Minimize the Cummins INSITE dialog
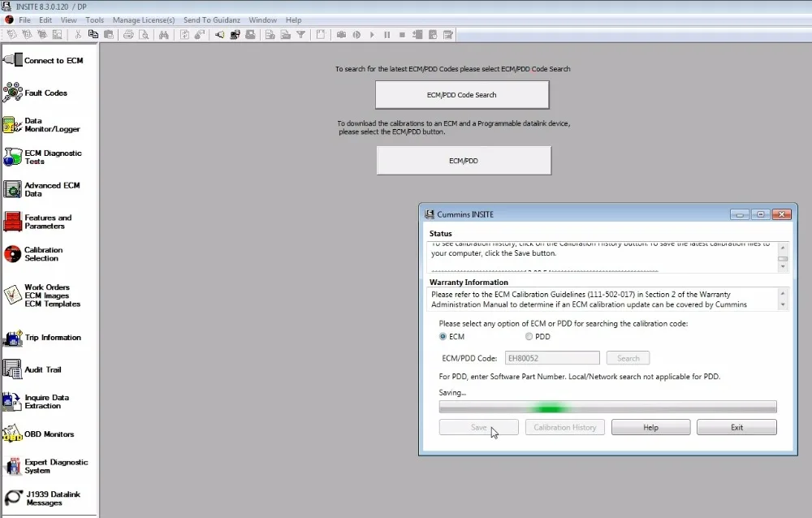 pyautogui.click(x=740, y=214)
